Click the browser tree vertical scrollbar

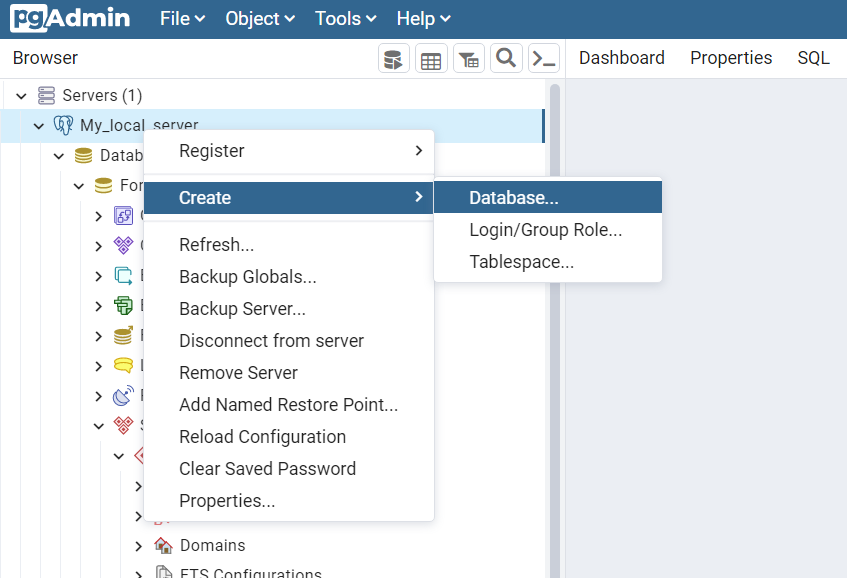click(x=555, y=300)
